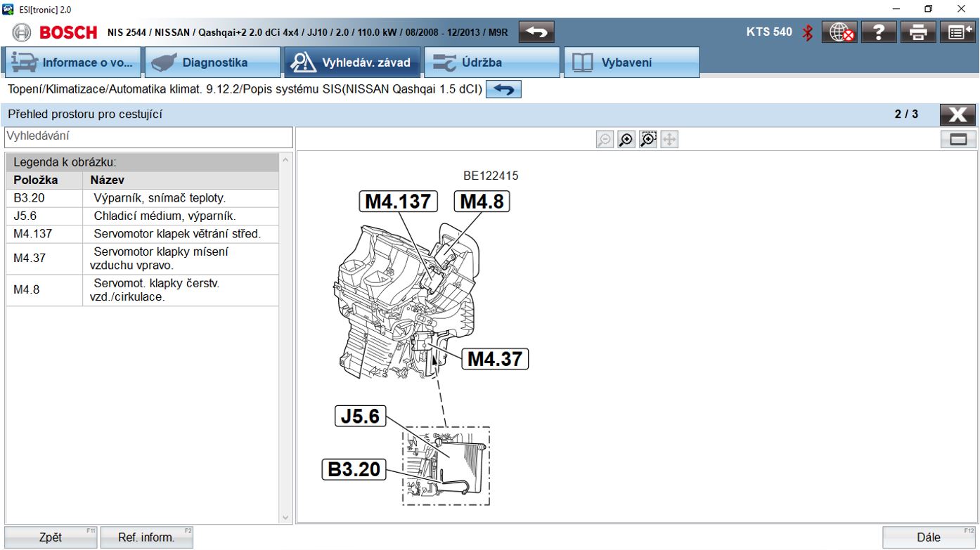Click the vehicle description NIS 2544 text
The image size is (980, 550).
tap(307, 32)
